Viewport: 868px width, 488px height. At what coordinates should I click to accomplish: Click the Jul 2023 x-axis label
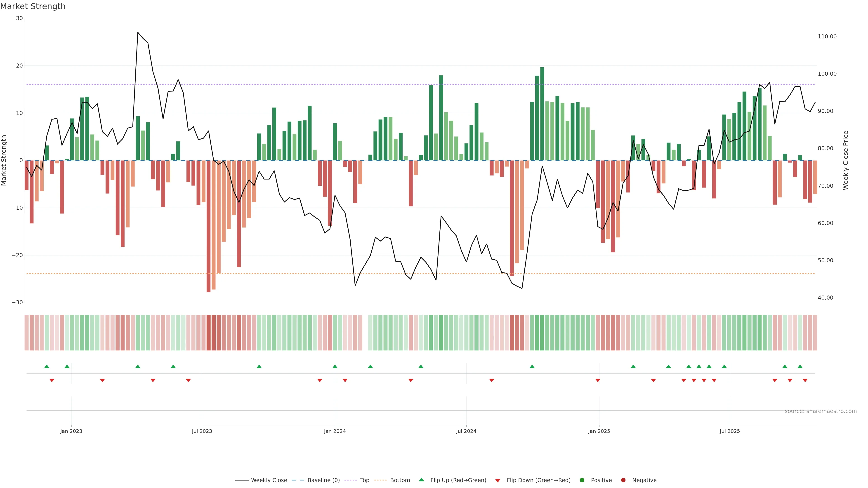[x=202, y=431]
